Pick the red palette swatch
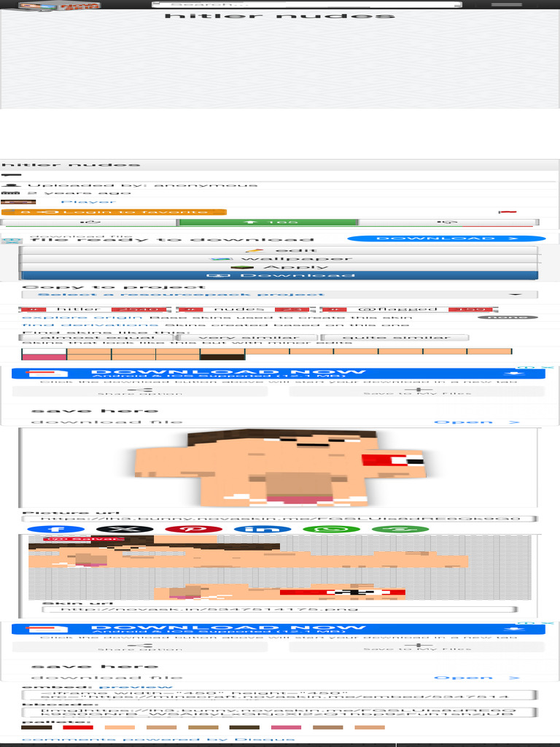The height and width of the screenshot is (747, 560). 78,727
